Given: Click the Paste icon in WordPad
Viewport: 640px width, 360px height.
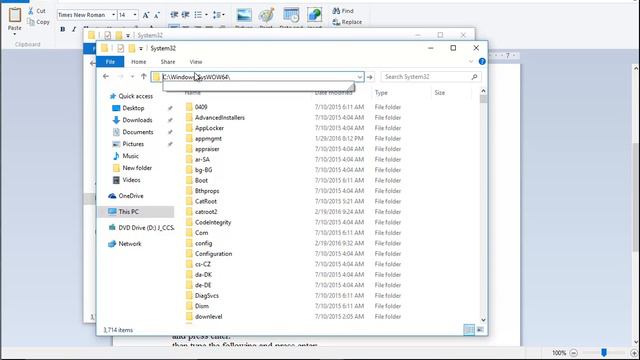Looking at the screenshot, I should pos(15,15).
